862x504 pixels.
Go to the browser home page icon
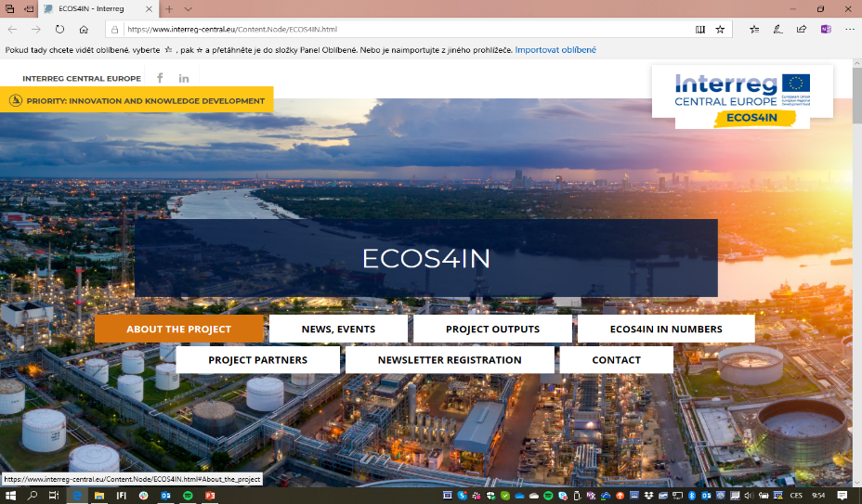(84, 29)
